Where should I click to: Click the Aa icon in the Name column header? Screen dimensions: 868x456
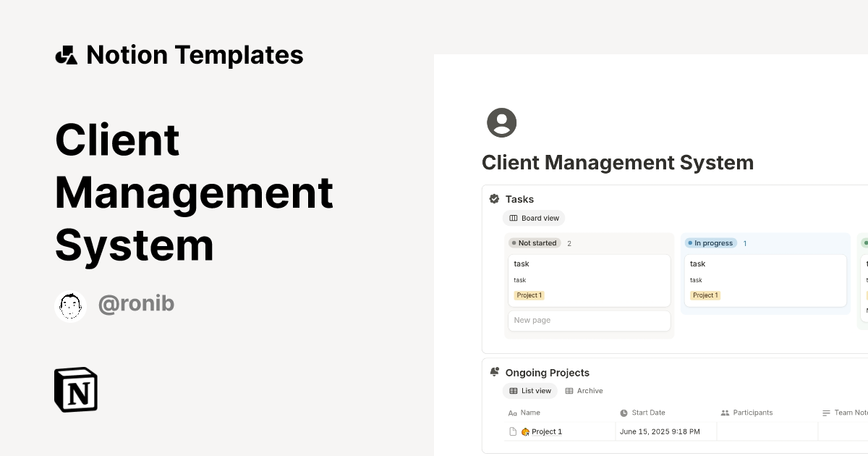(x=511, y=413)
